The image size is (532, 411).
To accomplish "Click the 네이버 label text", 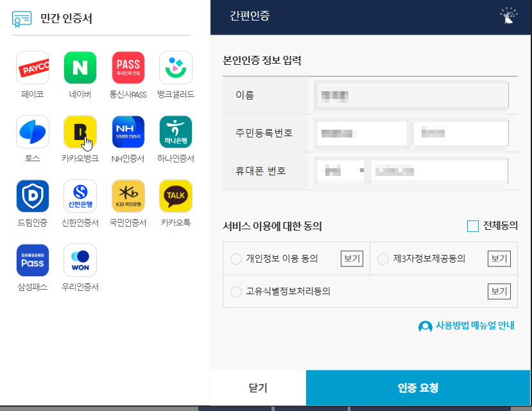I will point(80,94).
